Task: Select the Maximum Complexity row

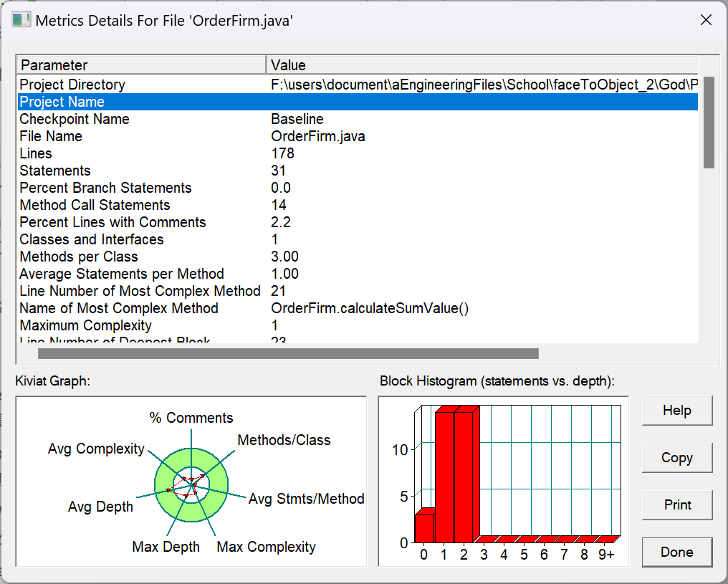Action: [358, 325]
